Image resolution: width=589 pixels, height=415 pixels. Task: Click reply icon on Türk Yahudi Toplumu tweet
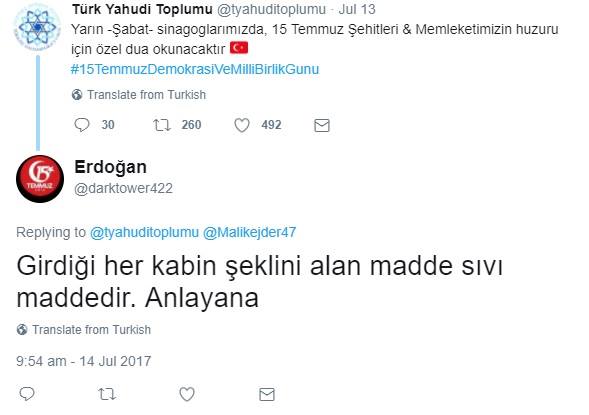(x=82, y=125)
